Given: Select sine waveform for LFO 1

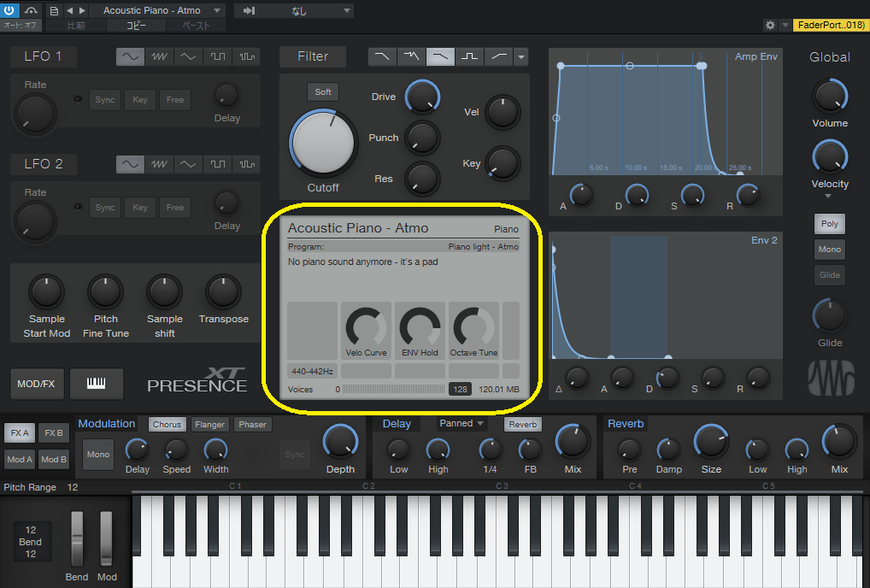Looking at the screenshot, I should 131,56.
